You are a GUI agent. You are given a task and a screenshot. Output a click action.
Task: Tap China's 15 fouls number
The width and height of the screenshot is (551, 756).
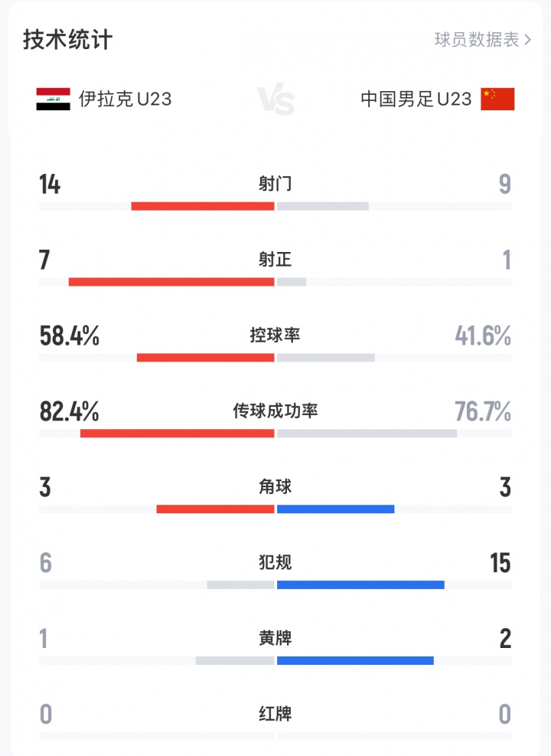click(500, 564)
